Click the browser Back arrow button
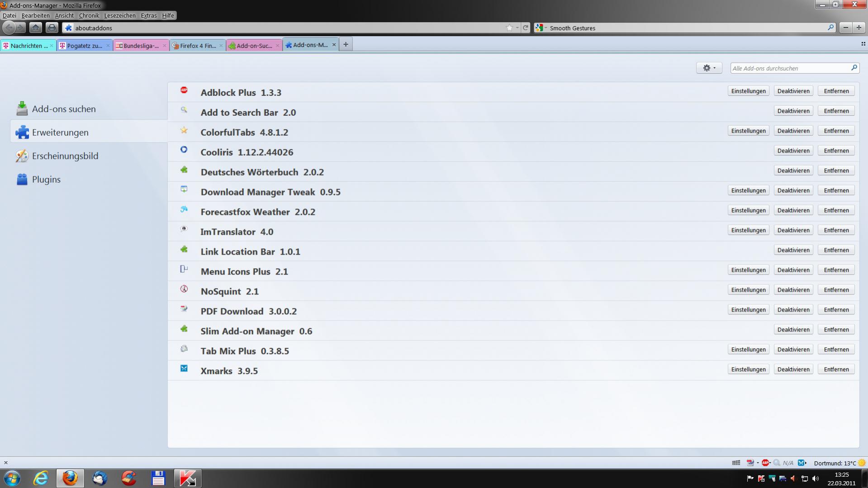 click(9, 28)
